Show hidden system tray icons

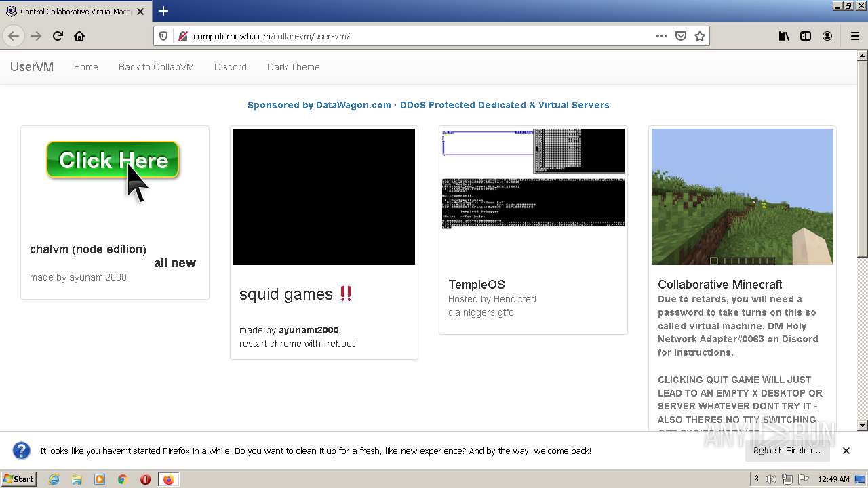coord(756,479)
